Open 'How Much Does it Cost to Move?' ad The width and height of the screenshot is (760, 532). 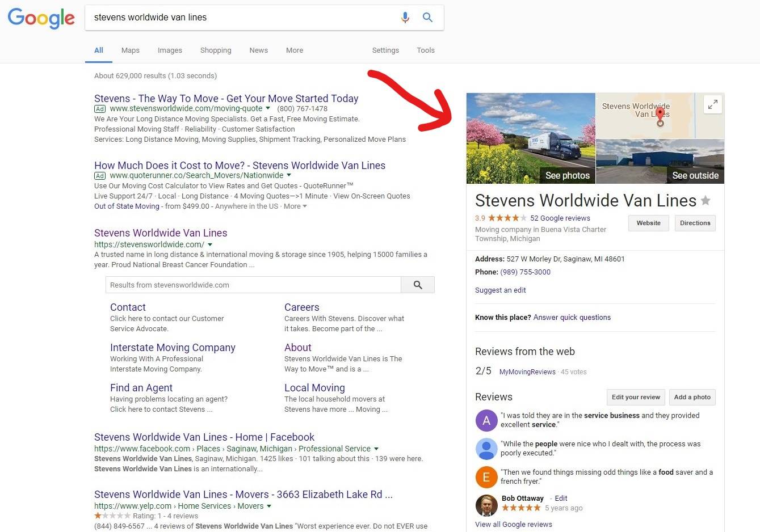(240, 166)
